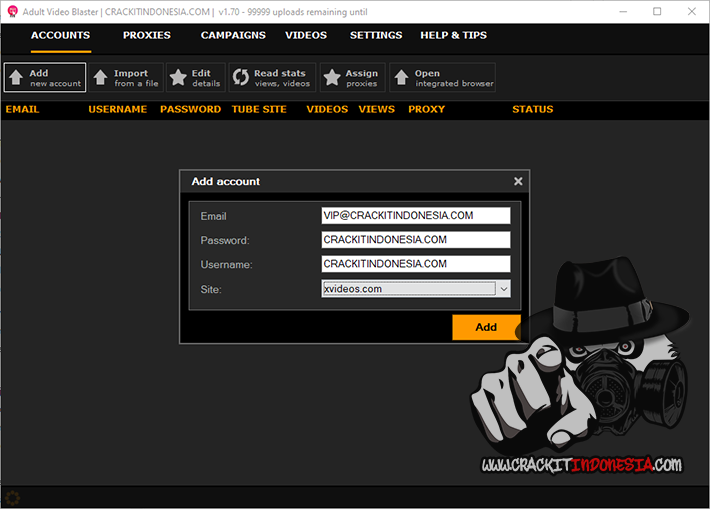Click into the Email input field
Screen dimensions: 710x509
tap(415, 215)
